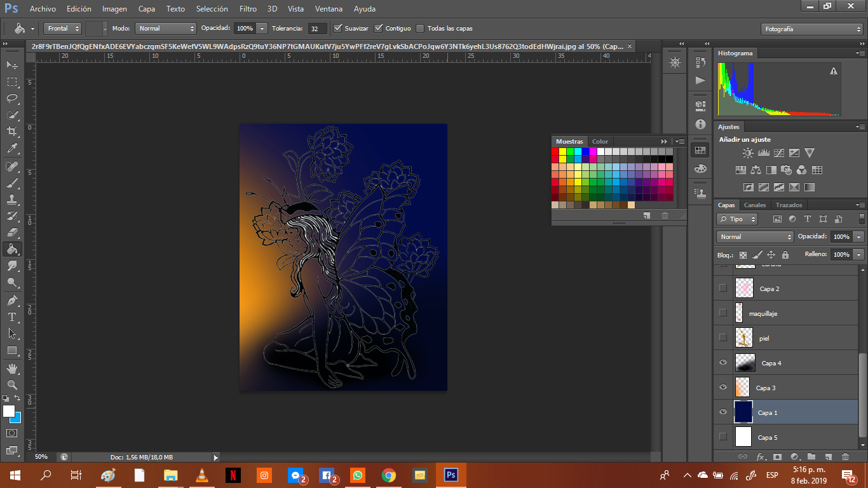Screen dimensions: 868x488
Task: Enable Todas las capas checkbox
Action: pos(420,28)
